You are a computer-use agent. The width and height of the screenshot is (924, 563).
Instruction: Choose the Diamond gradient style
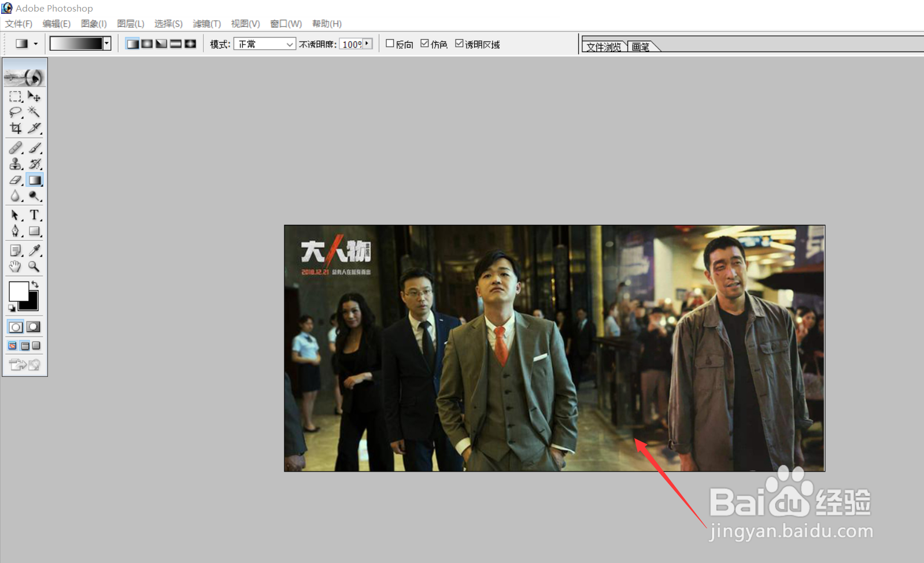(x=190, y=44)
